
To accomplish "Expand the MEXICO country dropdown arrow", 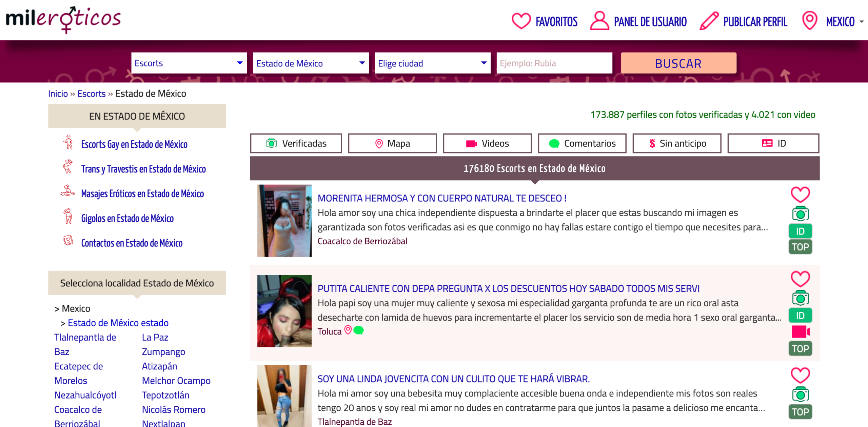I will 862,22.
